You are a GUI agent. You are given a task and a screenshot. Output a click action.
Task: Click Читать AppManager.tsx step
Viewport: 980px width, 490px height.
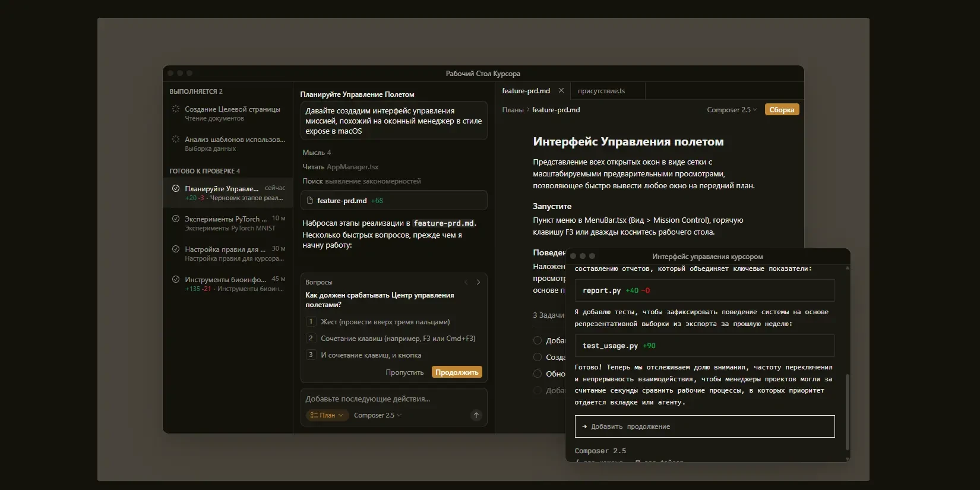pos(340,167)
